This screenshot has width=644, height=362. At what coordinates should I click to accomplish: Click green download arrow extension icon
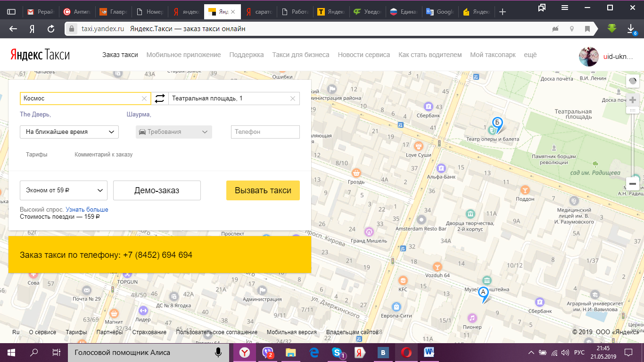click(612, 28)
